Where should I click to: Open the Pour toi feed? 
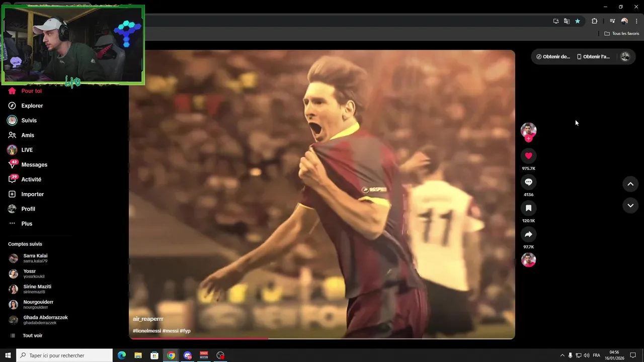[25, 91]
